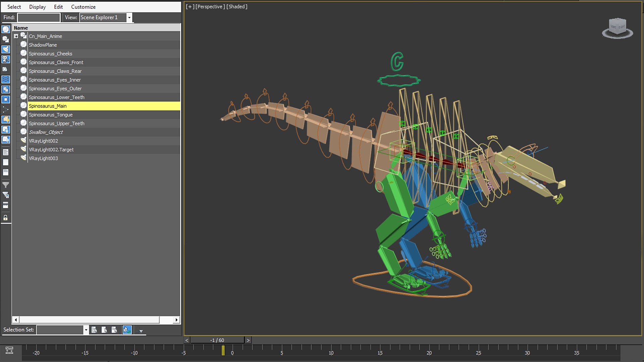
Task: Toggle the Display Containers filter icon
Action: point(6,120)
